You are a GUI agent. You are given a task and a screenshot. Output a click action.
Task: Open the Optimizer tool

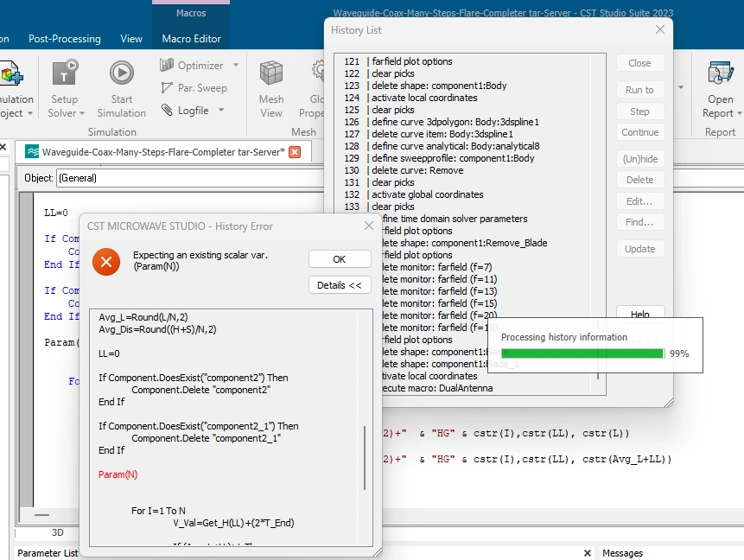pos(191,65)
